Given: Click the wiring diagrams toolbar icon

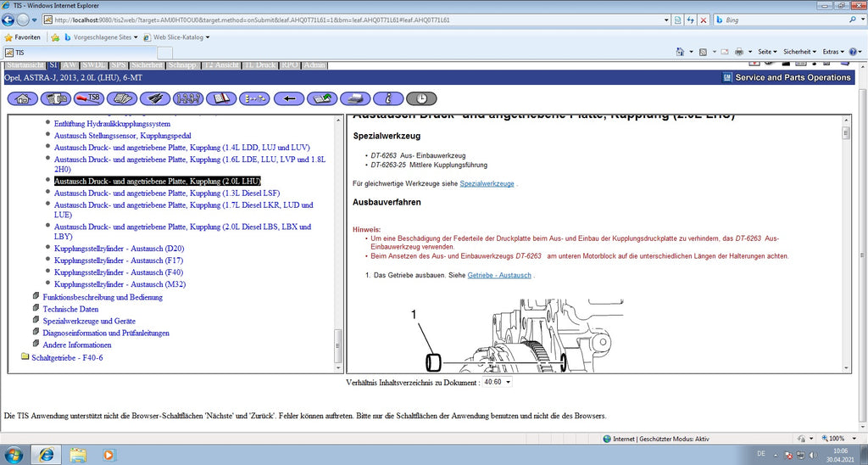Looking at the screenshot, I should pyautogui.click(x=156, y=98).
